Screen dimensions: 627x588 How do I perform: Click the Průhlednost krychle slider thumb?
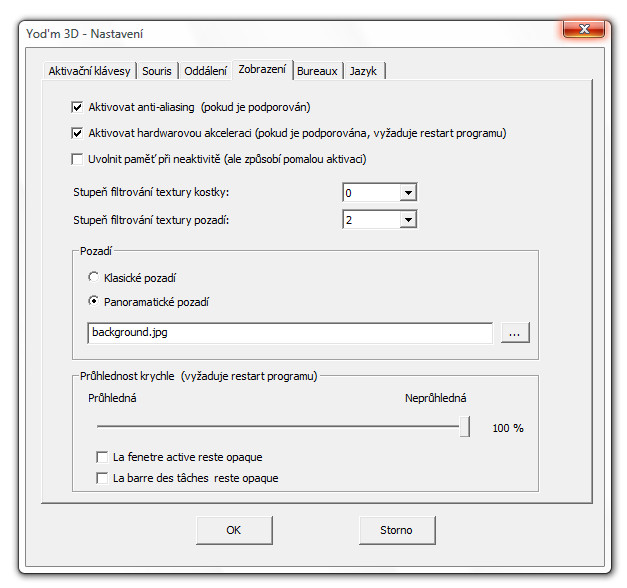coord(464,426)
